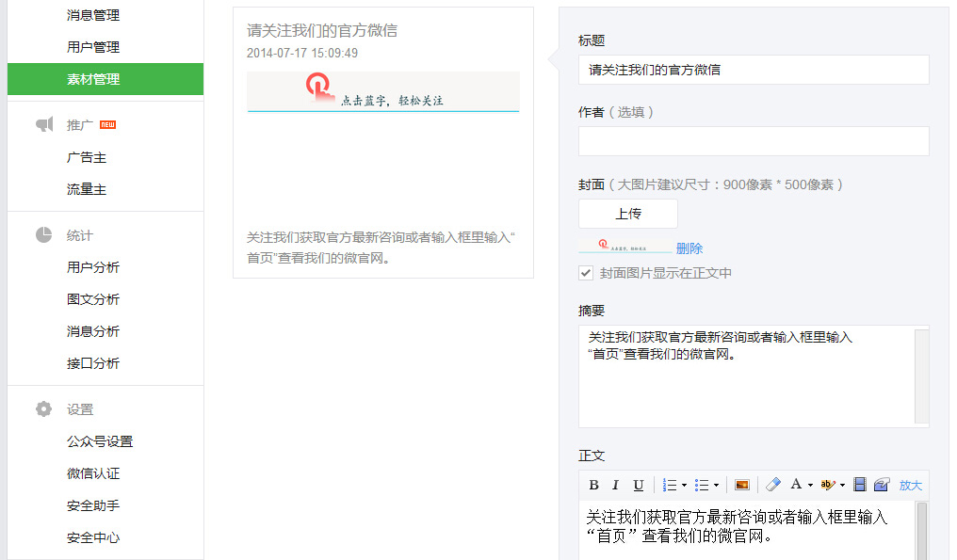Click the 删除 link beside cover thumbnail

tap(689, 248)
